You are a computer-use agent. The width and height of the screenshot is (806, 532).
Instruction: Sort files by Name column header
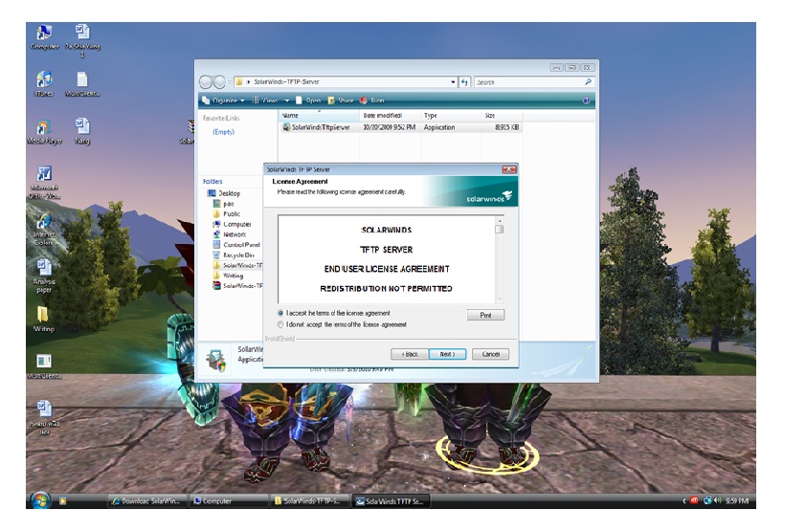[x=319, y=116]
